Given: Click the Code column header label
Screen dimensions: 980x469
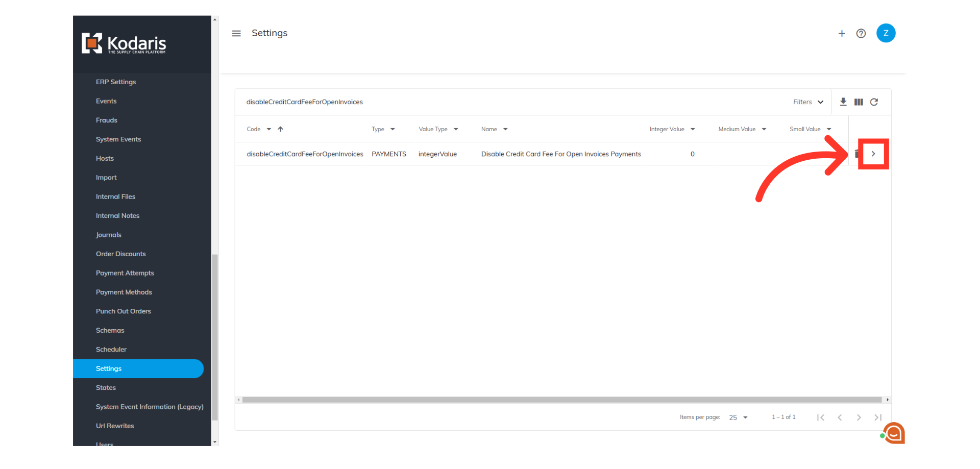Looking at the screenshot, I should 254,129.
